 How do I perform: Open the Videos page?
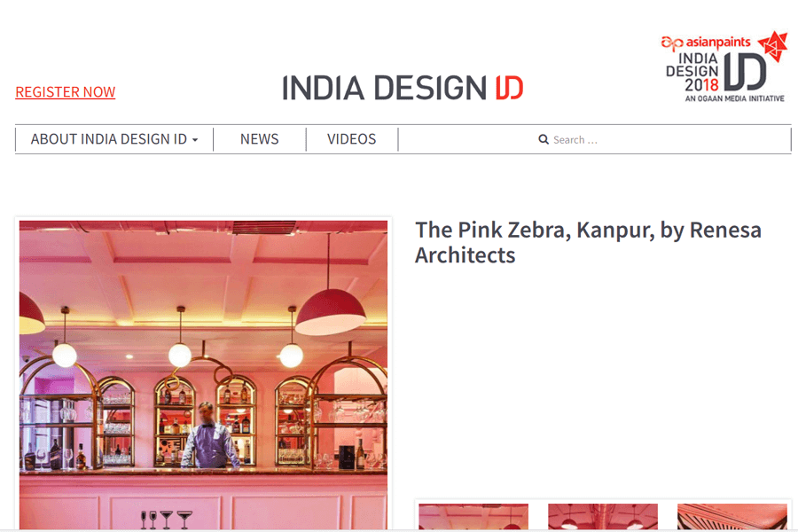(351, 139)
